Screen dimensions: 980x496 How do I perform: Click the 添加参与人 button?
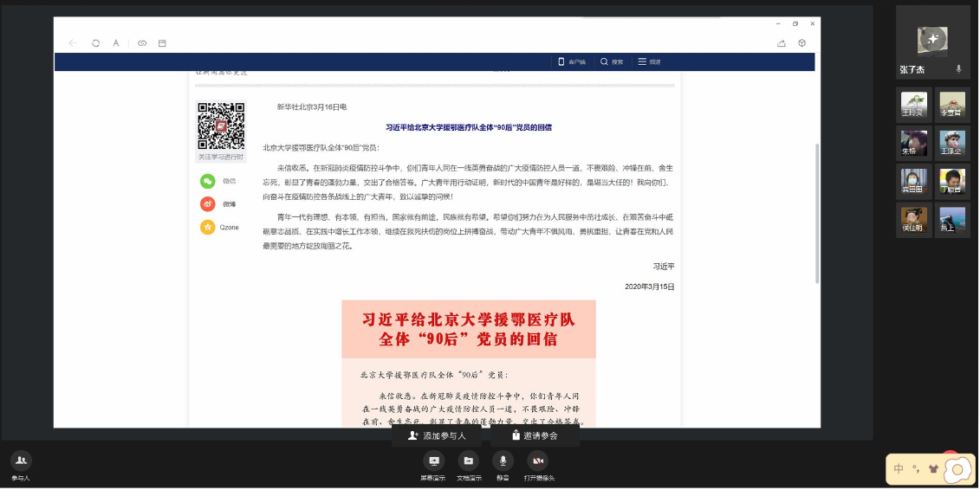(x=437, y=435)
